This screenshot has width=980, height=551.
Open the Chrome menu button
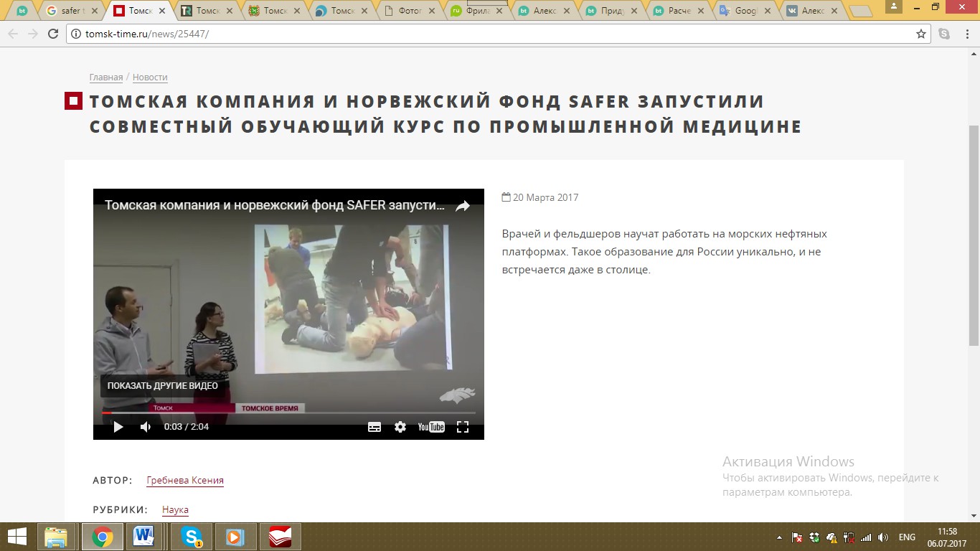[x=966, y=34]
